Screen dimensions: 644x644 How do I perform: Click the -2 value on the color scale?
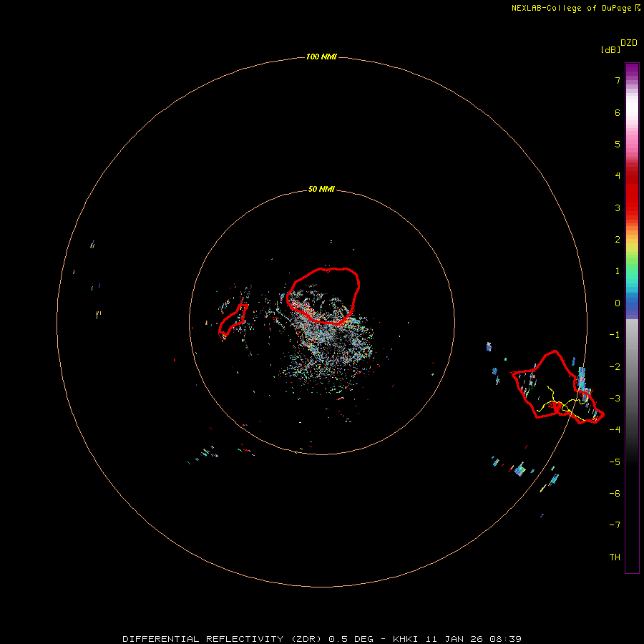point(615,367)
